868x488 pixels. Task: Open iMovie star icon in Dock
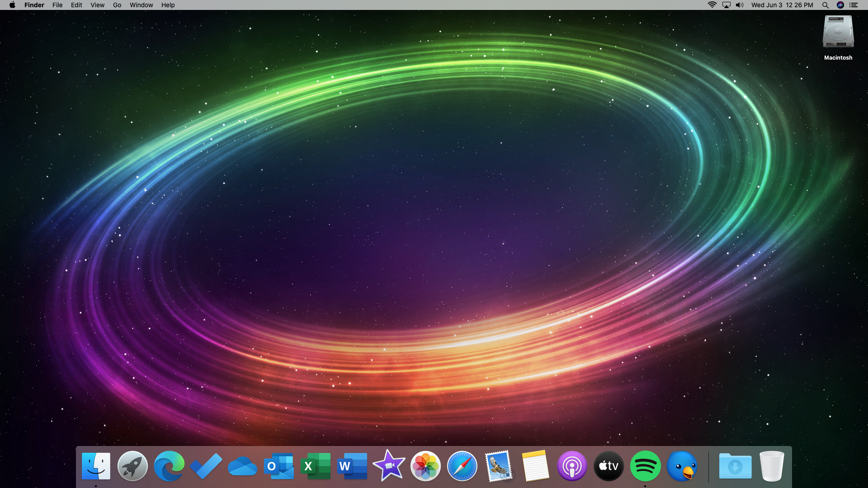389,465
